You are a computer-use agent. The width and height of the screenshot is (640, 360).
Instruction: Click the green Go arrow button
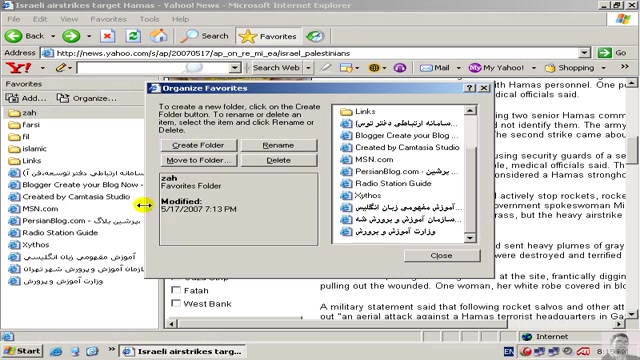click(x=612, y=53)
